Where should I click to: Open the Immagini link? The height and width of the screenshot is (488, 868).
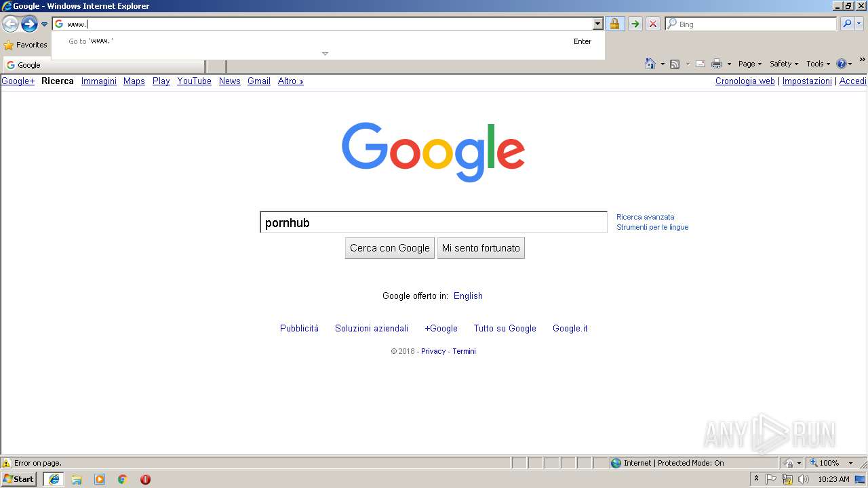99,81
